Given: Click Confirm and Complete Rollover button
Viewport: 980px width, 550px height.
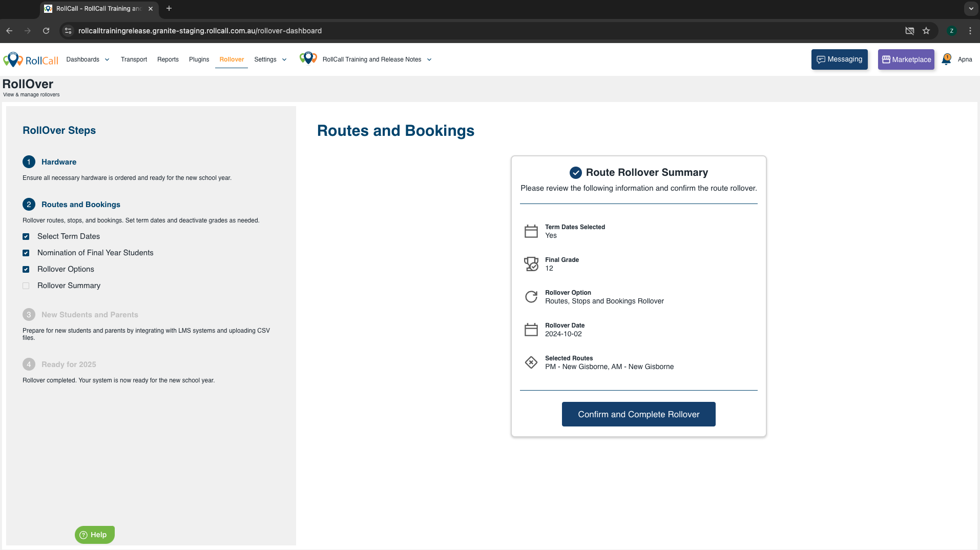Looking at the screenshot, I should coord(639,414).
